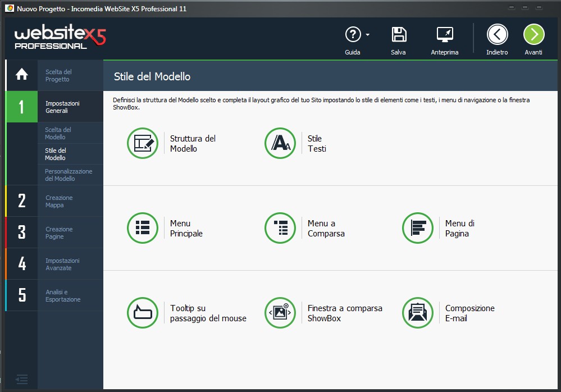The height and width of the screenshot is (392, 561).
Task: Select step 4 number tile
Action: click(x=22, y=264)
